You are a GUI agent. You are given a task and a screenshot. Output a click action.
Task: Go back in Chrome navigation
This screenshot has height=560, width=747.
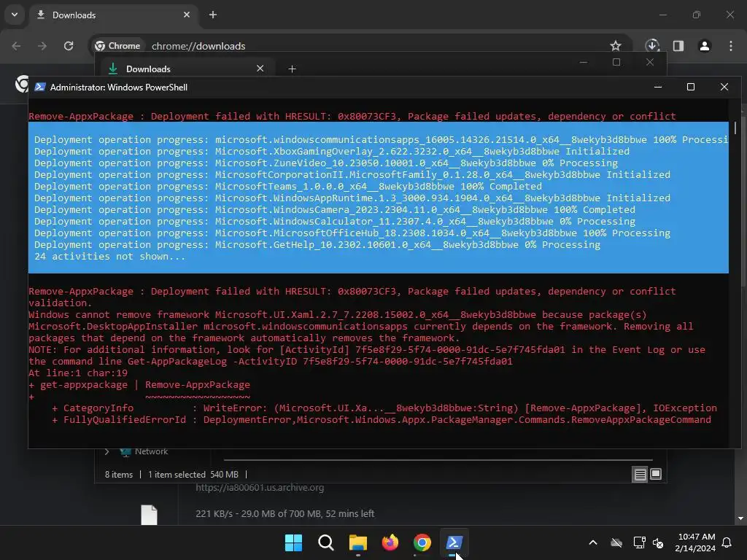[x=16, y=46]
